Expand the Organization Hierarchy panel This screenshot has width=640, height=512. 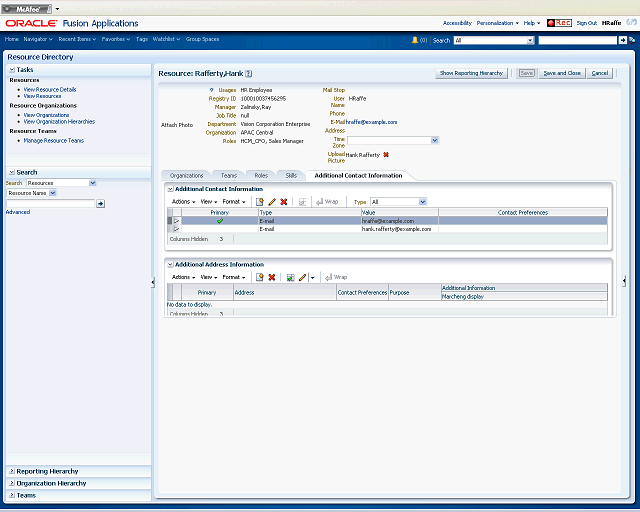[x=12, y=483]
